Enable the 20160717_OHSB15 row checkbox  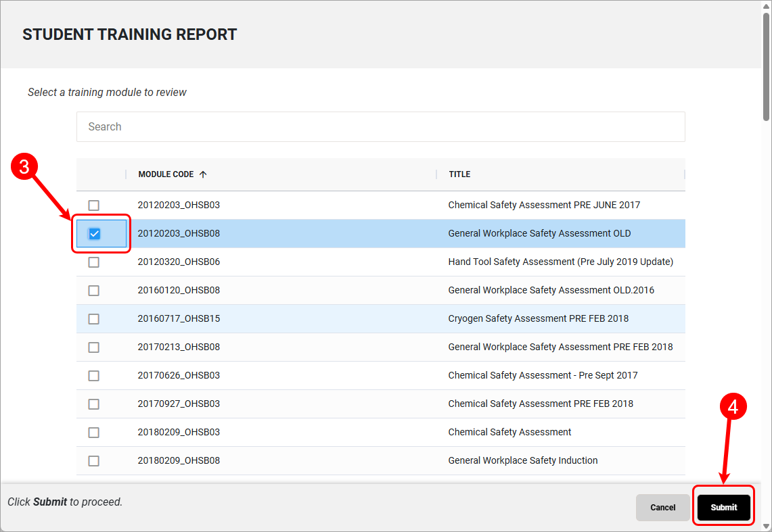93,319
